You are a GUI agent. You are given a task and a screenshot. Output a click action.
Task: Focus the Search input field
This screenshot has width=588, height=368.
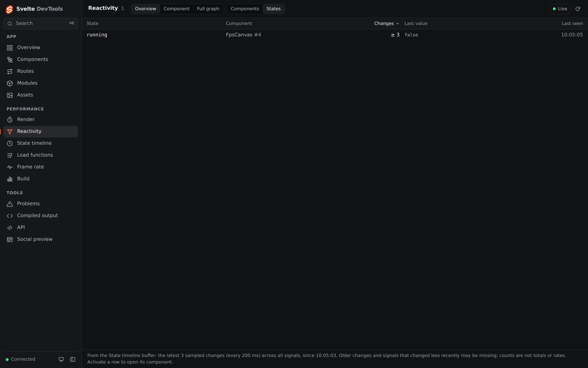(x=41, y=24)
